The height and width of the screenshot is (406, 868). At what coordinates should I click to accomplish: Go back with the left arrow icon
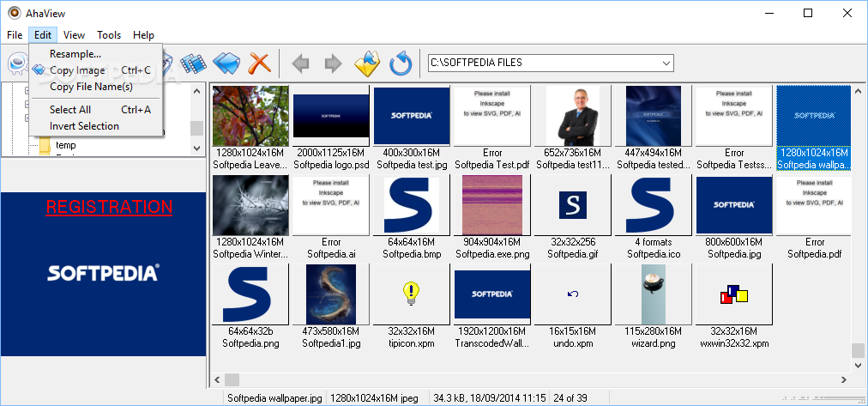click(x=300, y=64)
